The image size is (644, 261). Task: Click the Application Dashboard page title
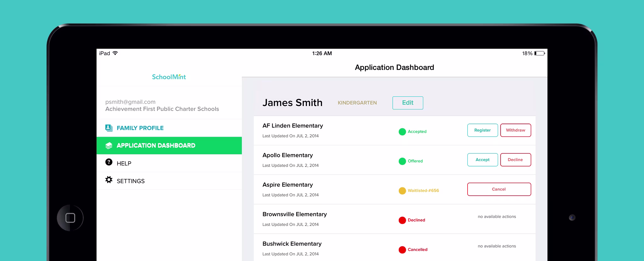(x=394, y=68)
